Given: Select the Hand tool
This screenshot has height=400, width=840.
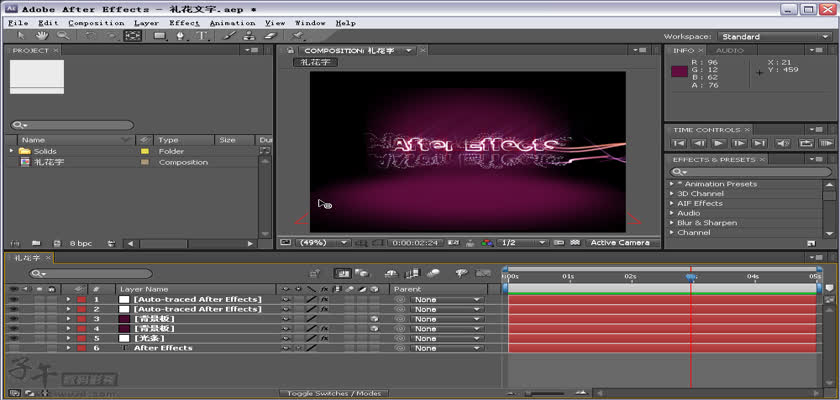Looking at the screenshot, I should coord(42,36).
